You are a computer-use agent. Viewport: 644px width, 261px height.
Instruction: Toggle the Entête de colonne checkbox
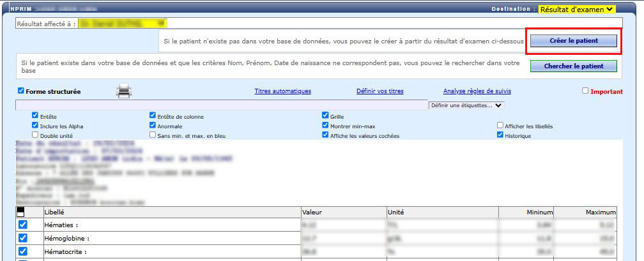[x=153, y=116]
